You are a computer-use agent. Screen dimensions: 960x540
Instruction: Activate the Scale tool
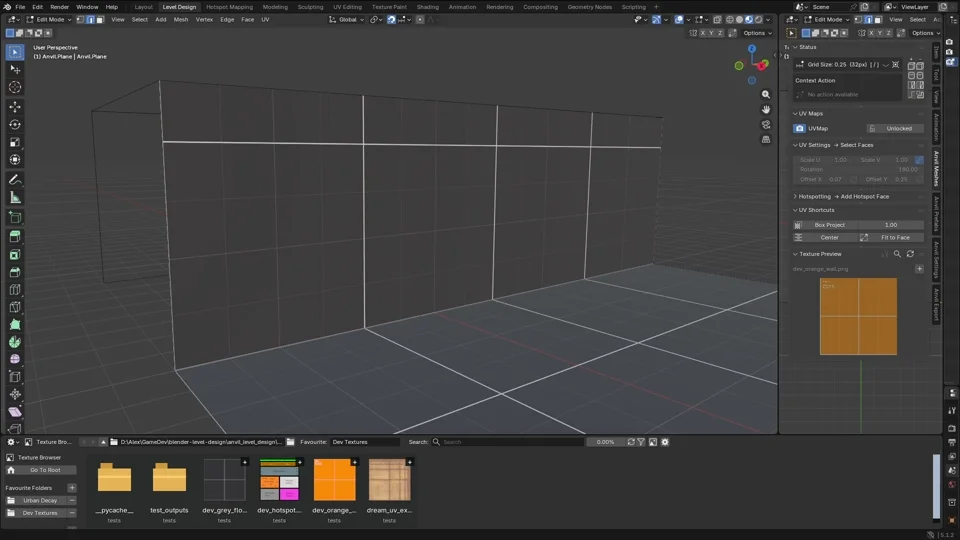click(15, 142)
